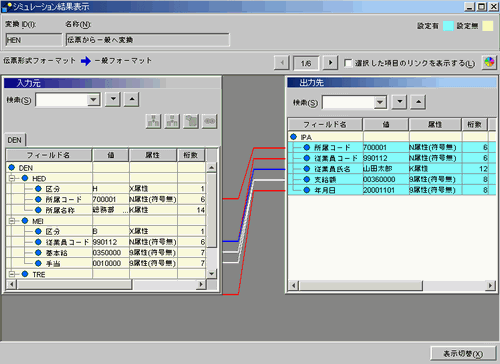Click the first tree-structure icon in input panel
Image resolution: width=500 pixels, height=364 pixels.
pos(153,121)
